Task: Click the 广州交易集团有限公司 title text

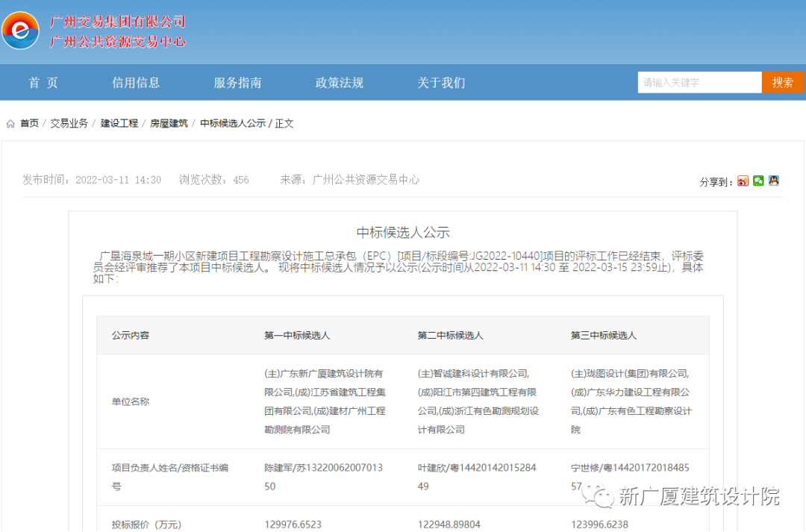Action: click(x=118, y=22)
